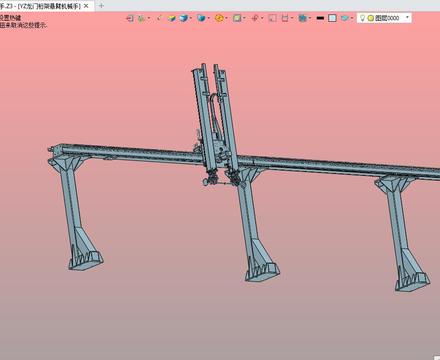Click the blue cube view icon
This screenshot has height=360, width=440.
[184, 18]
